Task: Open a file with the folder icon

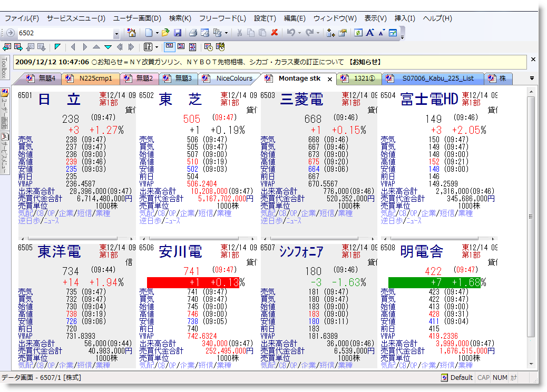Action: coord(165,33)
